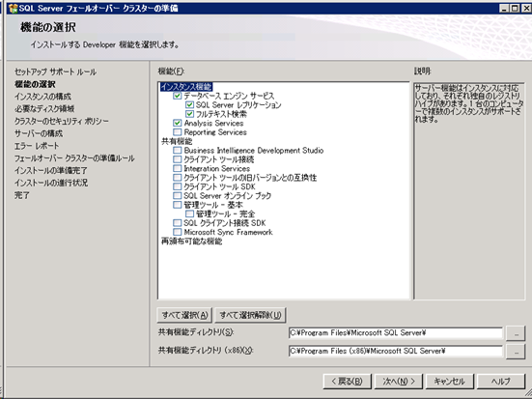Select the 共有機能 header row
The width and height of the screenshot is (532, 399).
[177, 141]
